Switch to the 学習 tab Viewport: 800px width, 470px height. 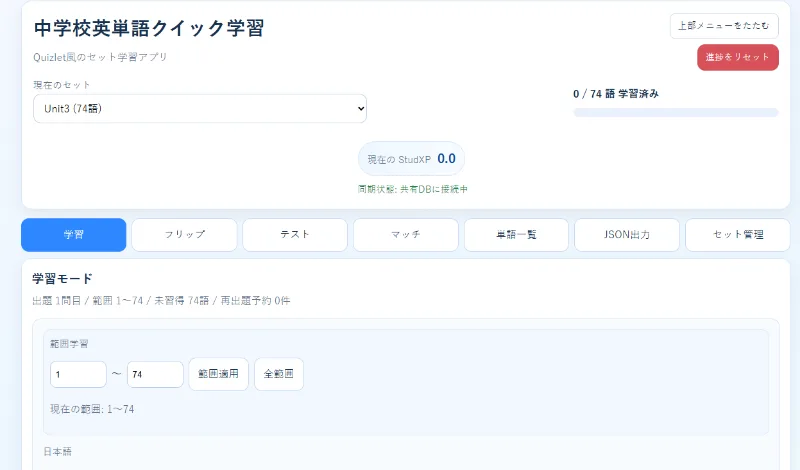tap(73, 235)
